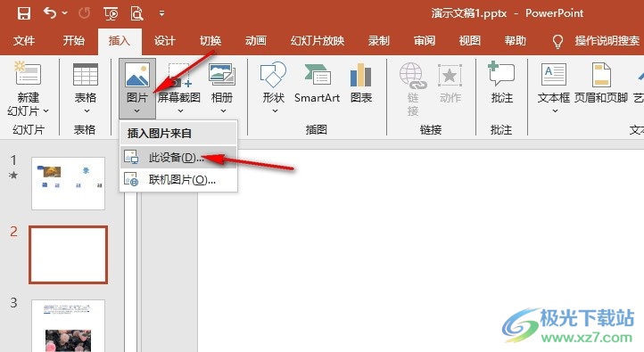
Task: Choose 联机图片(O)... menu item
Action: click(x=178, y=180)
